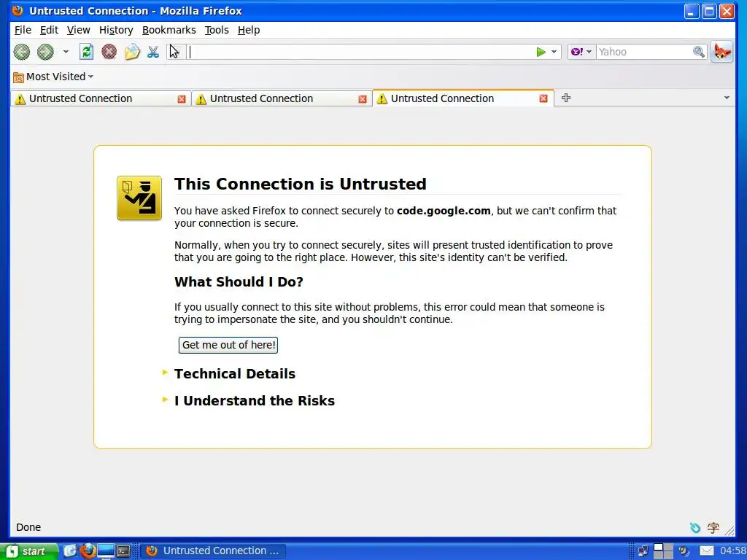
Task: Open the Yahoo search engine selector
Action: pyautogui.click(x=581, y=52)
